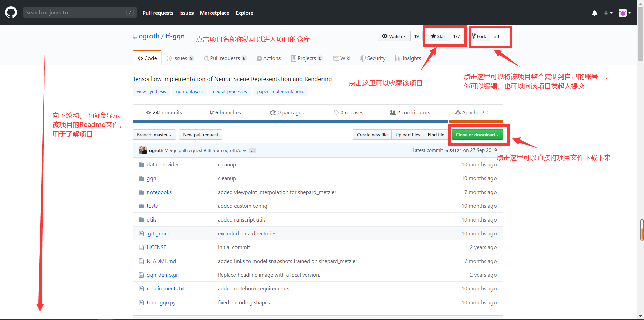
Task: Click the ogroth commit author avatar
Action: [143, 150]
